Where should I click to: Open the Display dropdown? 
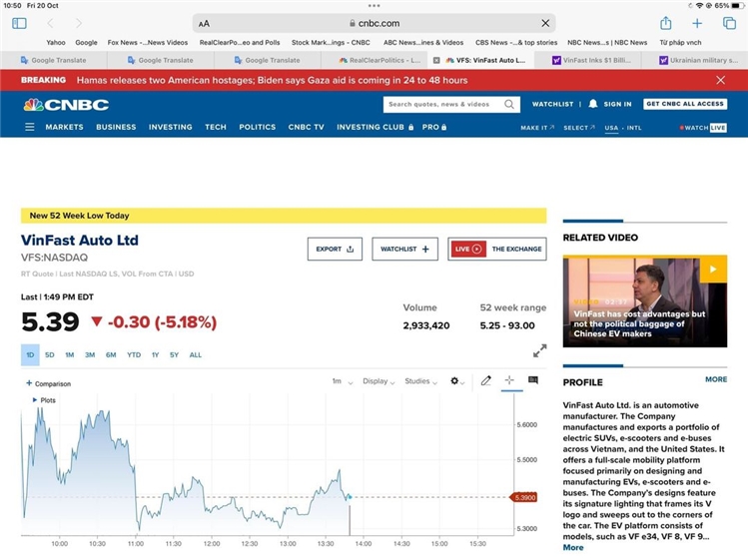378,381
